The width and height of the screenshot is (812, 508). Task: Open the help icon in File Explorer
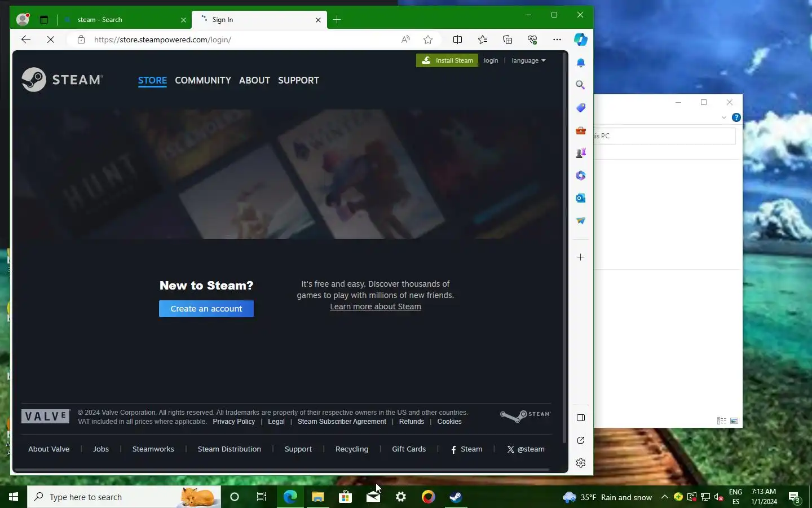(x=736, y=117)
